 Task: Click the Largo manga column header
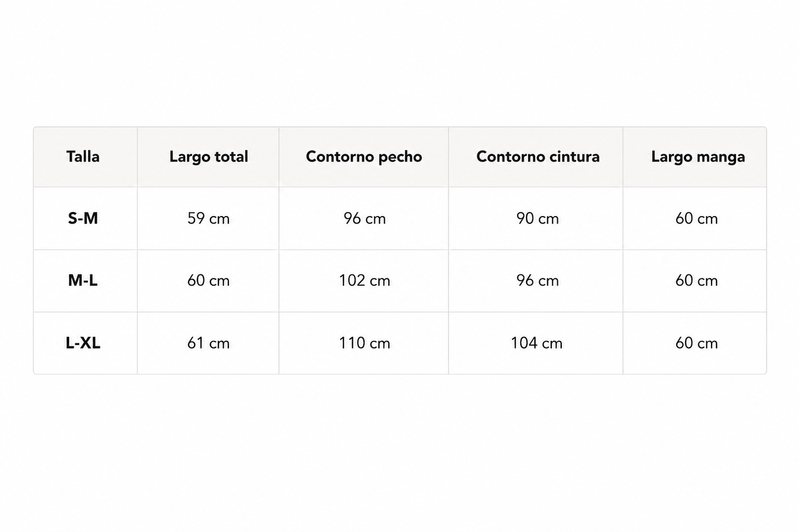click(x=694, y=157)
